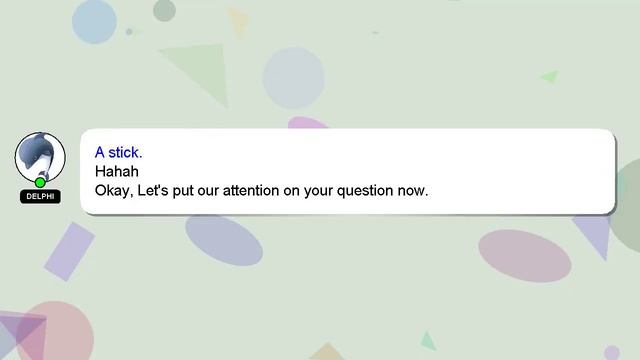The height and width of the screenshot is (360, 640).
Task: Click the green online status dot
Action: click(40, 182)
